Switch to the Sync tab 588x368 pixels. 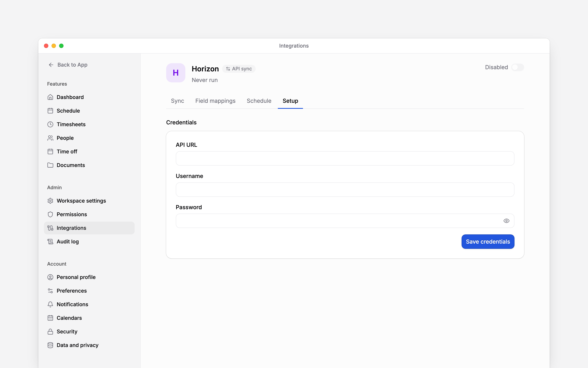[x=177, y=101]
